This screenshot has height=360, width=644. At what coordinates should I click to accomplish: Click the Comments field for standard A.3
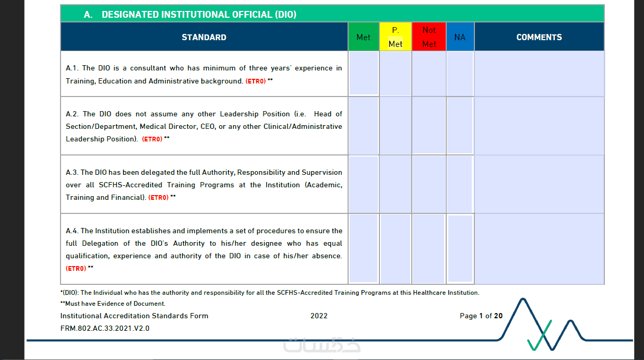[x=540, y=184]
